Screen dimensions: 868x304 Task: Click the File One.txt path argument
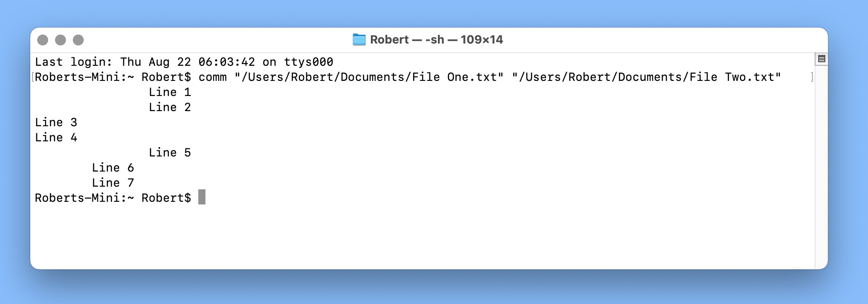click(369, 77)
